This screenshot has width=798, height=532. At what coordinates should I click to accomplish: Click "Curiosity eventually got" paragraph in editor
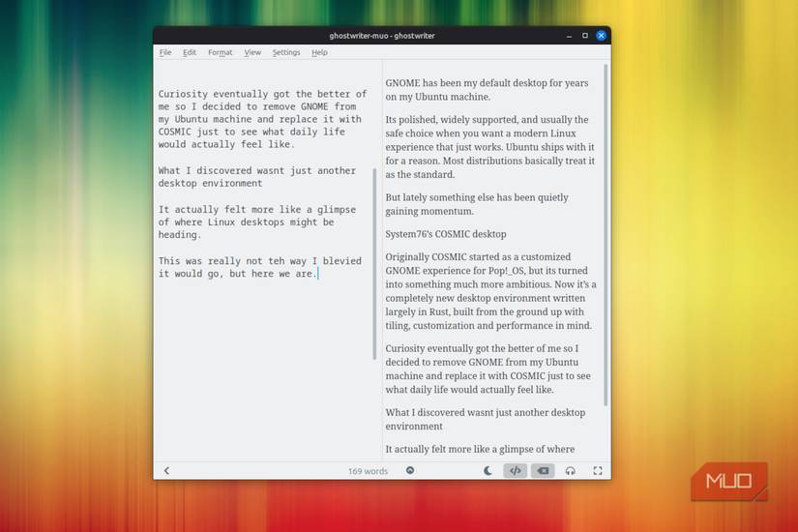(262, 119)
